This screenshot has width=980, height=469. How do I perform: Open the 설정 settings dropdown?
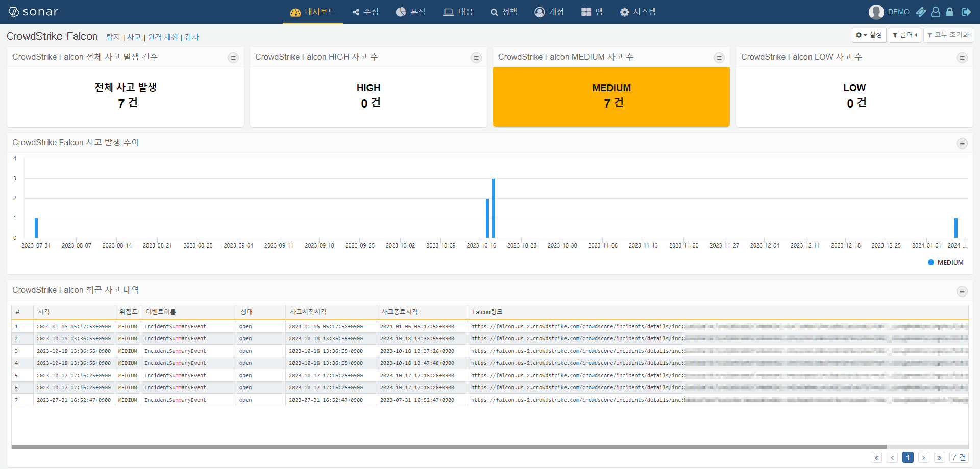(869, 35)
